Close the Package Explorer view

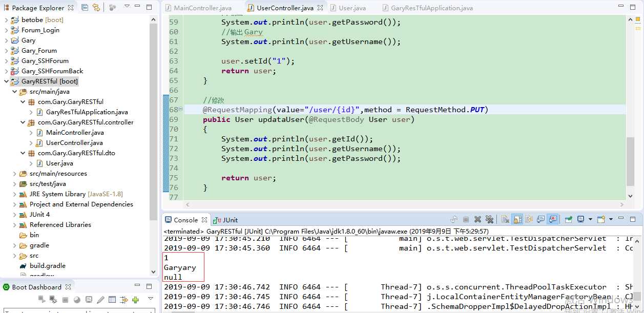[70, 8]
